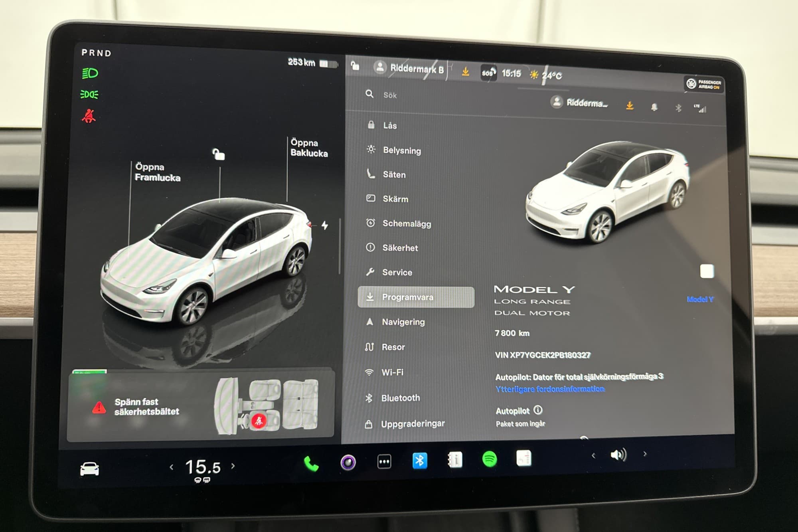
Task: Tap the car controls icon
Action: pyautogui.click(x=89, y=469)
